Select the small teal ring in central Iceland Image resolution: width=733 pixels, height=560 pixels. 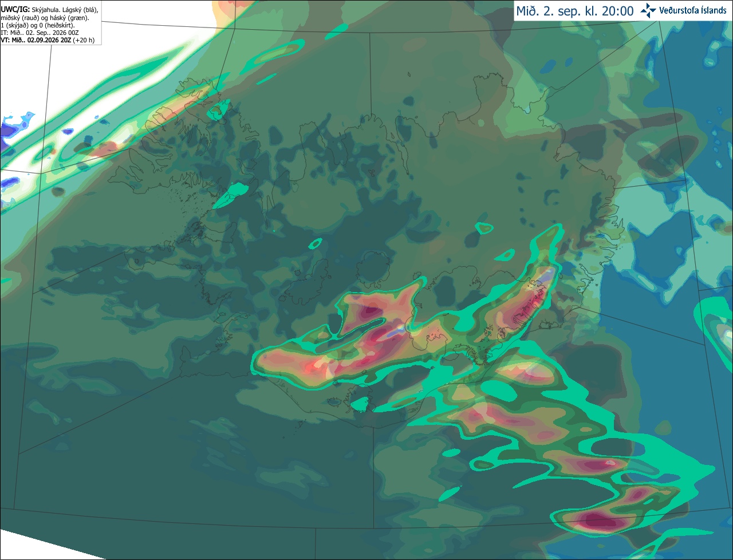pyautogui.click(x=315, y=243)
